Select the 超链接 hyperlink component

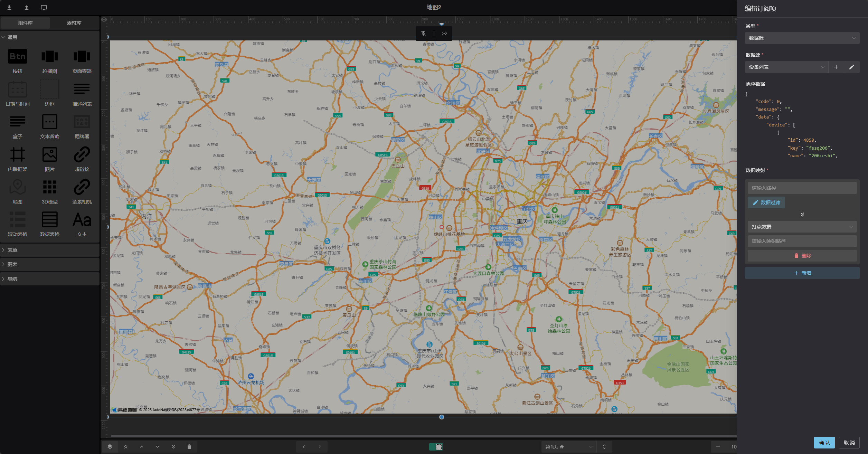(x=82, y=159)
